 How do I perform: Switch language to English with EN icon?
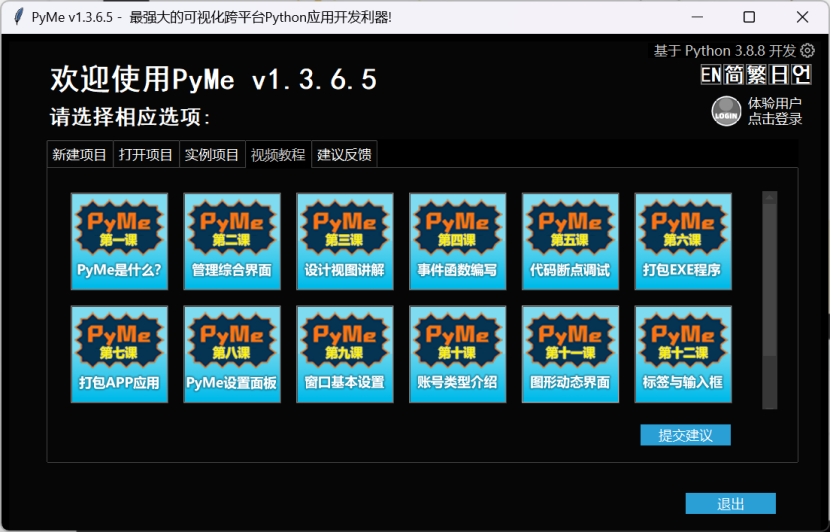[711, 75]
